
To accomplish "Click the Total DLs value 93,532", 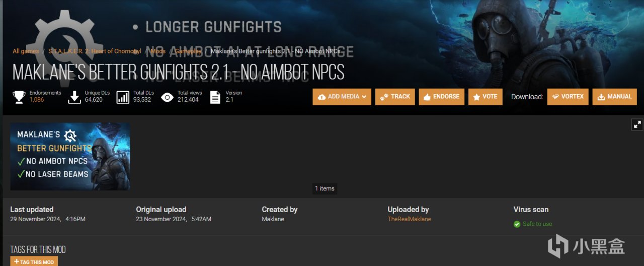I will [x=141, y=100].
